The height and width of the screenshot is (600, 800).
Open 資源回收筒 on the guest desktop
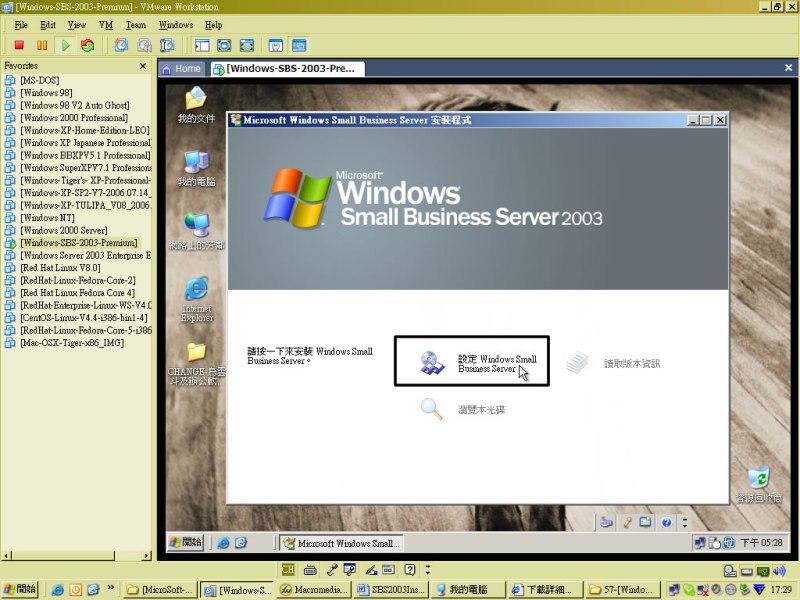pyautogui.click(x=758, y=485)
